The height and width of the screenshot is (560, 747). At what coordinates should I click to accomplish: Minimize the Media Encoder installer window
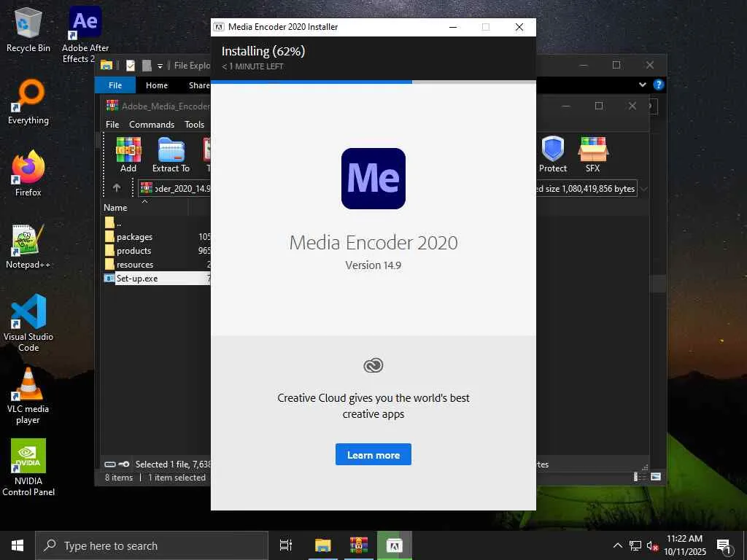(x=453, y=27)
